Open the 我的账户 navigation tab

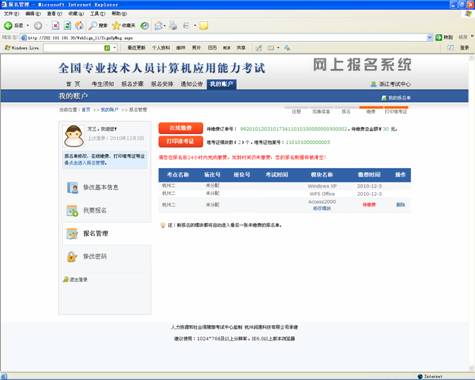tap(221, 84)
